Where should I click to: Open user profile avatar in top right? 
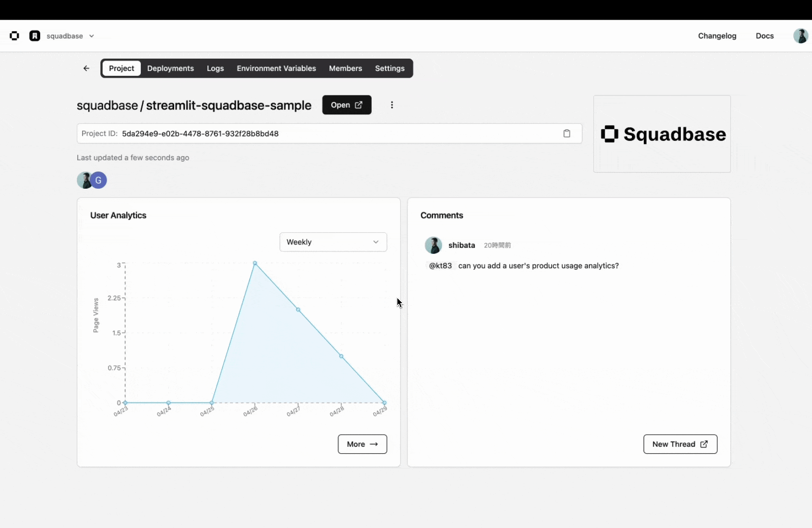[x=800, y=36]
